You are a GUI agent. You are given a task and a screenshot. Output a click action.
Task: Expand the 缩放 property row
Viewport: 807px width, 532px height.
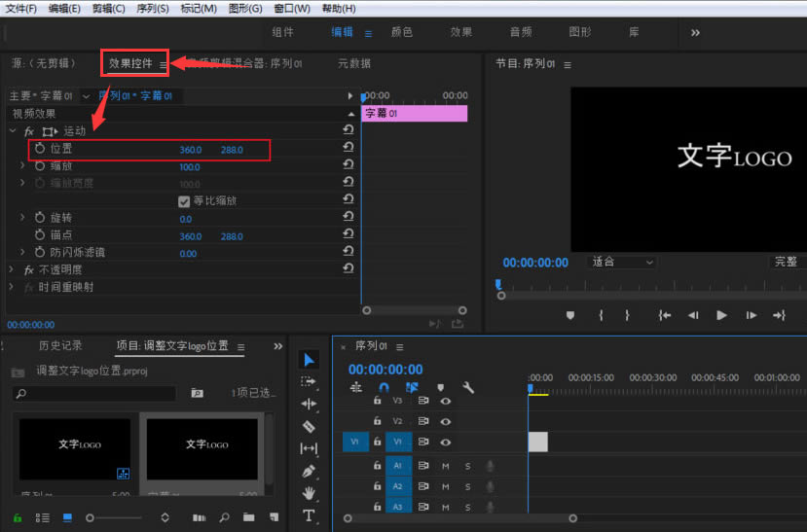point(23,166)
